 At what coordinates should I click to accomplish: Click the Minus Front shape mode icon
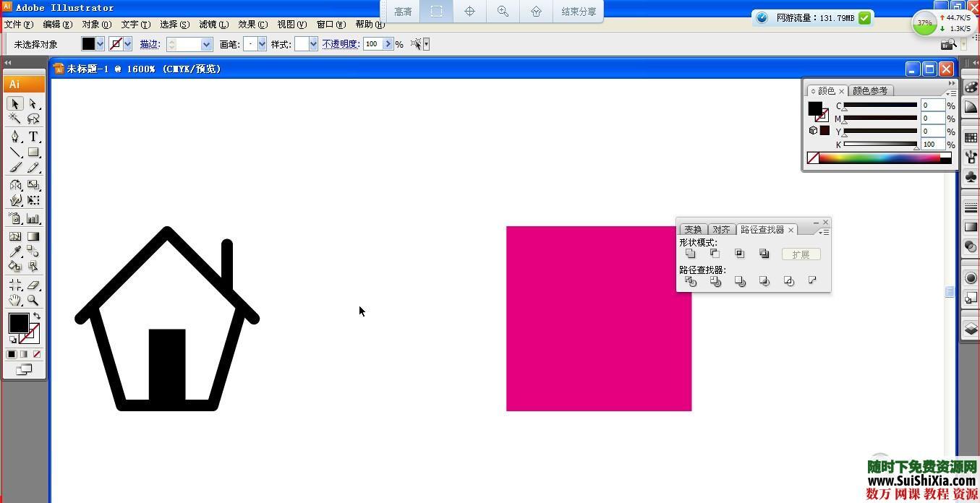coord(716,254)
